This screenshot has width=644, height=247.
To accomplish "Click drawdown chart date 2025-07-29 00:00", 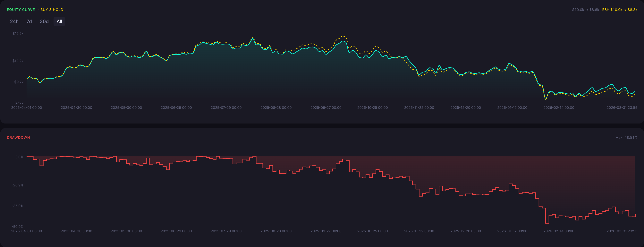I will pyautogui.click(x=226, y=231).
